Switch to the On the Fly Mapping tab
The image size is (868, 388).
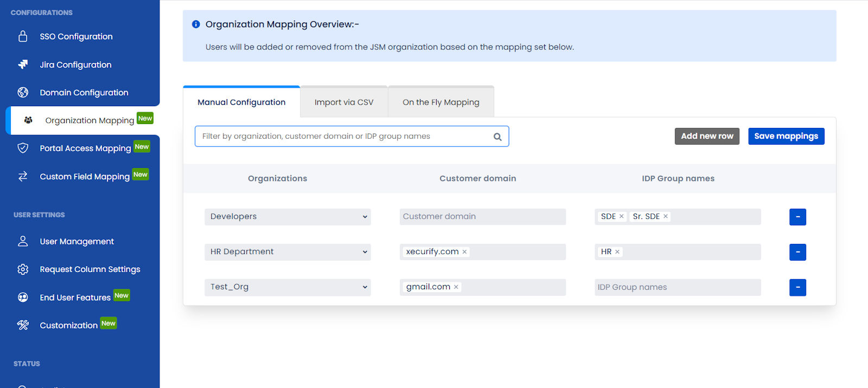point(441,102)
